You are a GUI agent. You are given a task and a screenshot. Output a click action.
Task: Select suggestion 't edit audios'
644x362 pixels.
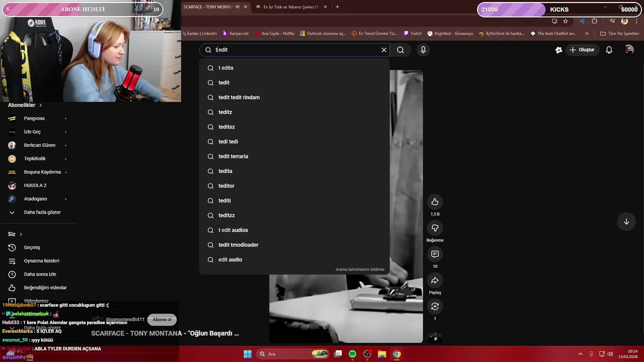[x=294, y=230]
